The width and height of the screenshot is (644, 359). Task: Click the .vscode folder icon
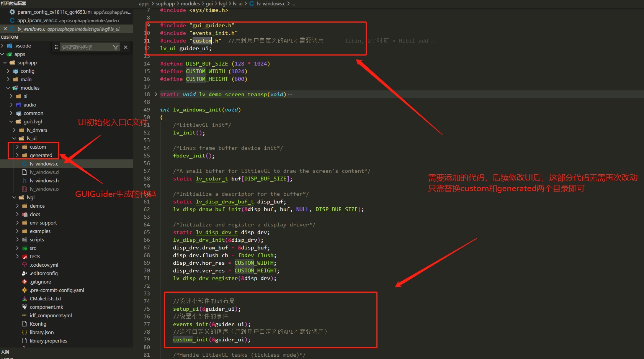point(10,46)
